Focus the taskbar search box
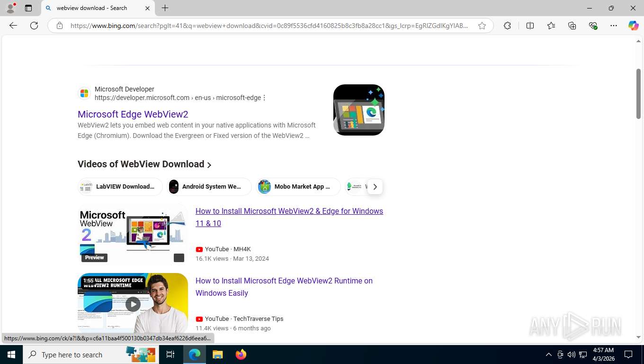 click(90, 355)
